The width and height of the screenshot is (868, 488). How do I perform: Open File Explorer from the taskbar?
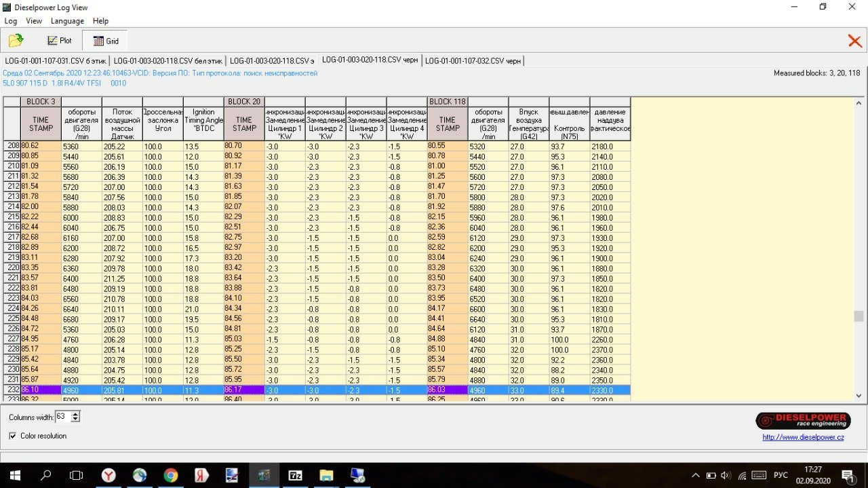(326, 475)
